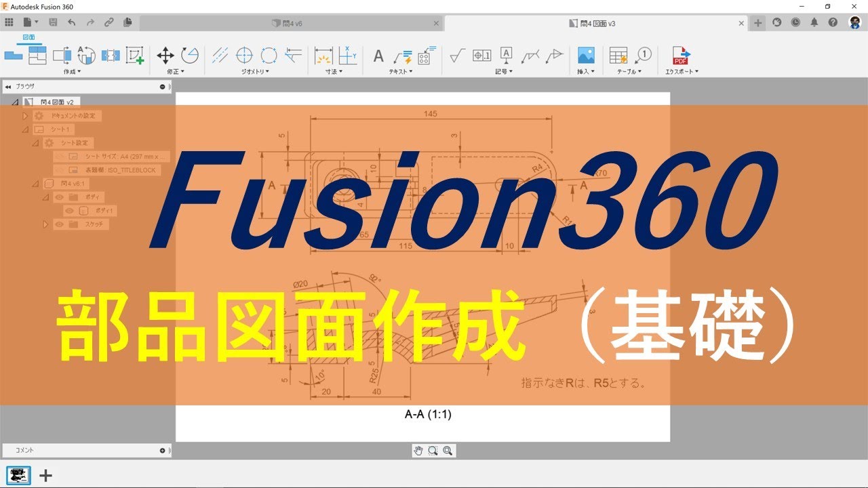This screenshot has height=488, width=868.
Task: Select the Break View tool
Action: tap(111, 56)
